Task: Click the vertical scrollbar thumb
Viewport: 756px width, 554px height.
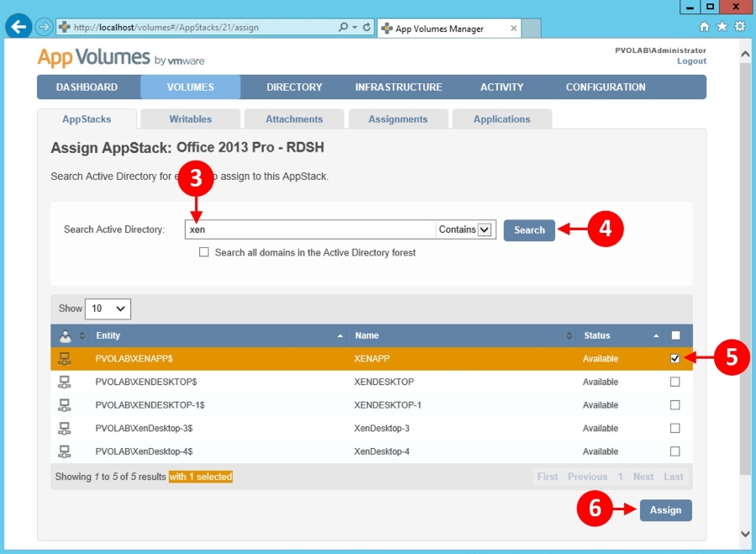Action: [745, 270]
